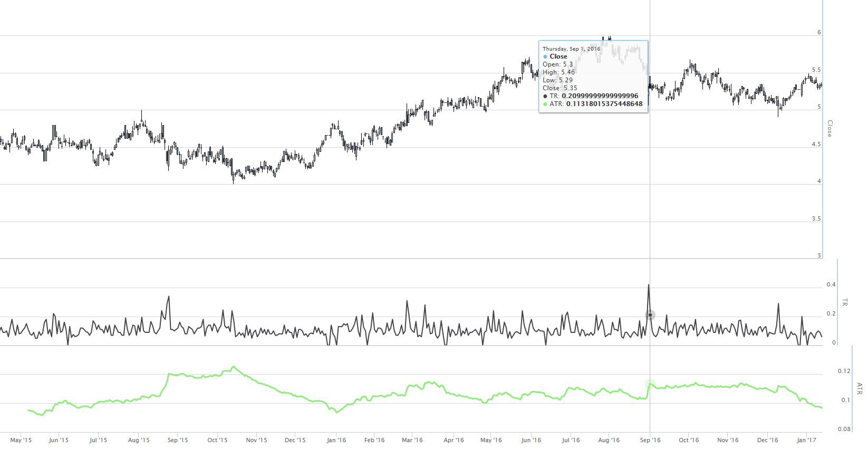Click the TR spike near Dec '16
This screenshot has height=449, width=868.
(x=778, y=304)
